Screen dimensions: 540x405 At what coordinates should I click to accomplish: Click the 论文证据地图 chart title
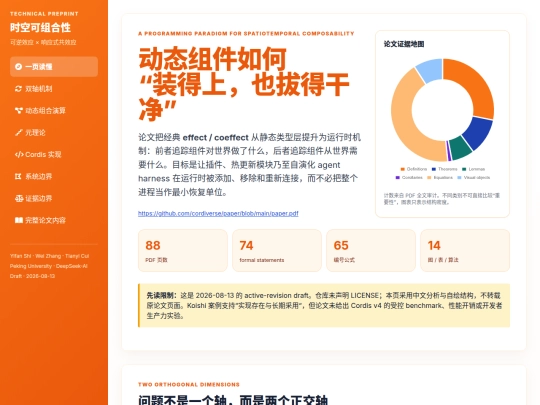tap(404, 44)
